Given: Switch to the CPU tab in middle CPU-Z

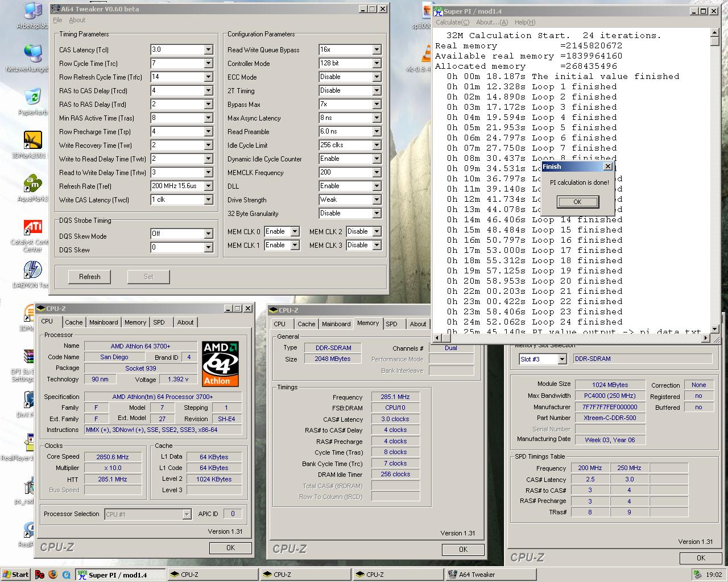Looking at the screenshot, I should 279,324.
